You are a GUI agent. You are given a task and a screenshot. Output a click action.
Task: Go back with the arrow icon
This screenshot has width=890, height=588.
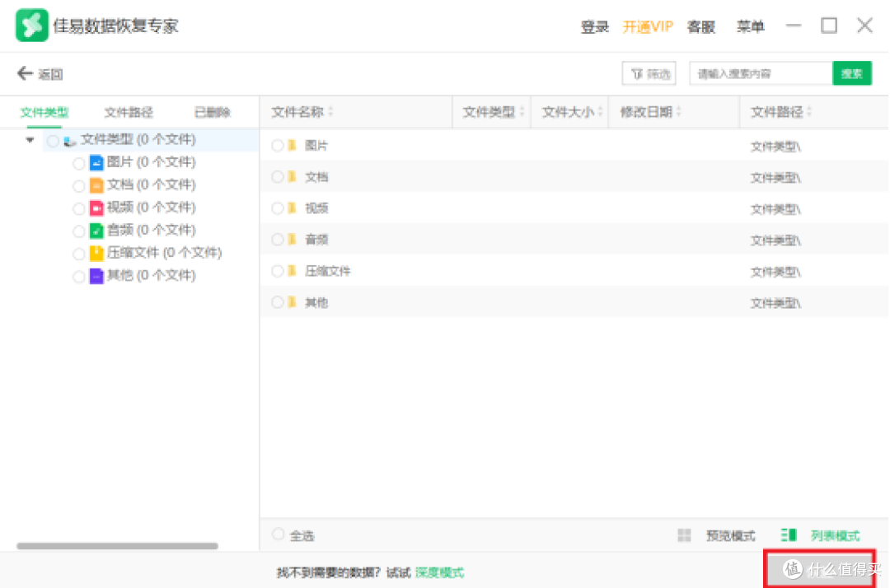click(25, 73)
